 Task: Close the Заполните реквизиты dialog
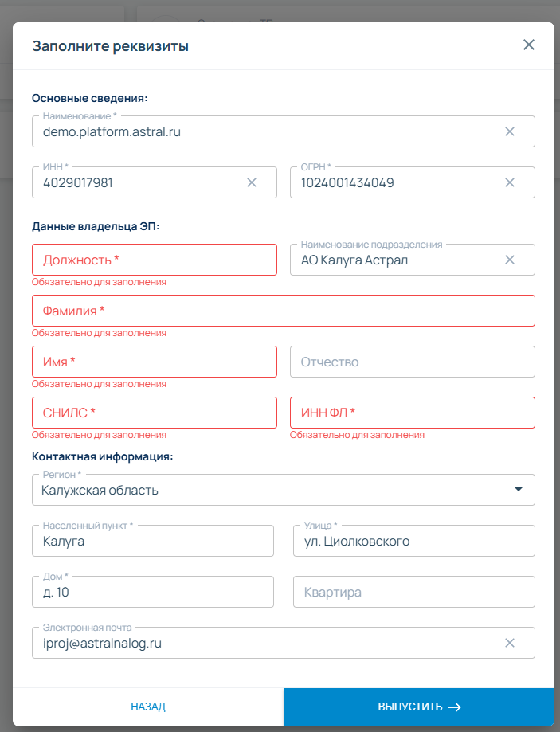[x=529, y=45]
